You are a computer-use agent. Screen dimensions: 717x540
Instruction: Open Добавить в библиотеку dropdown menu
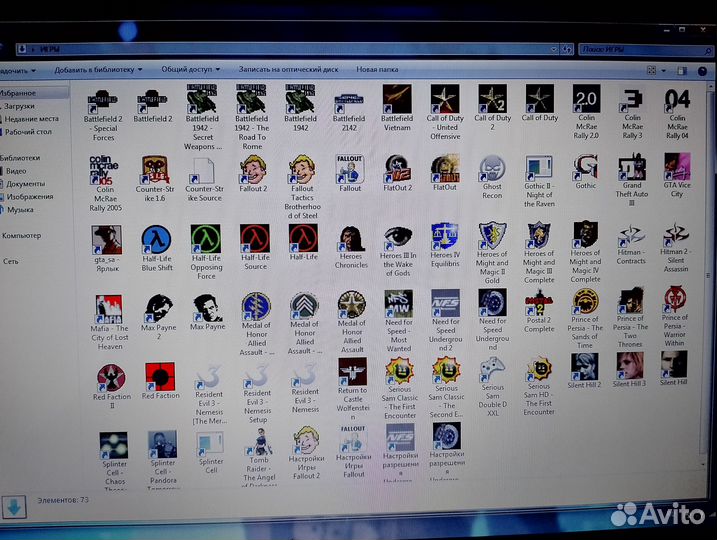coord(98,70)
